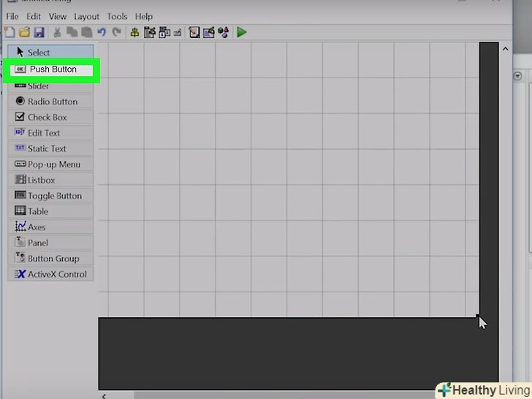Click the horizontal scrollbar left arrow
This screenshot has height=399, width=532.
coord(104,396)
